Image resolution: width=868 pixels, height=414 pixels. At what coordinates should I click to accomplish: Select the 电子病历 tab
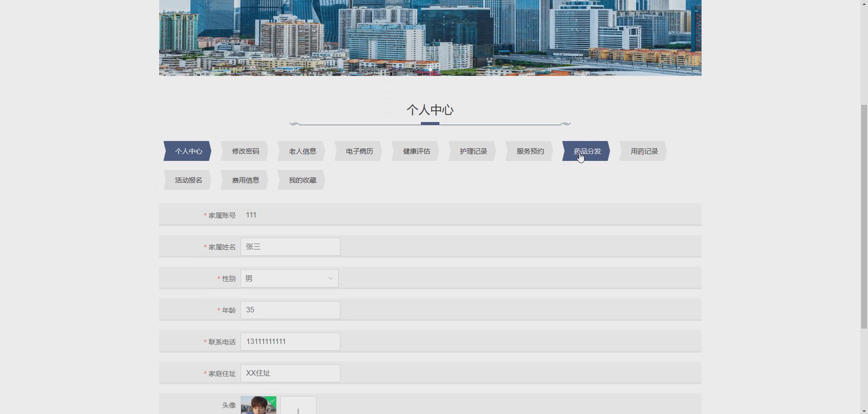(359, 151)
